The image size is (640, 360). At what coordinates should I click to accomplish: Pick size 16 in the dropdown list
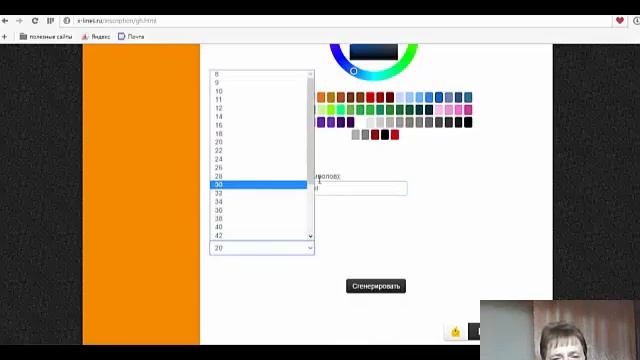[x=258, y=125]
